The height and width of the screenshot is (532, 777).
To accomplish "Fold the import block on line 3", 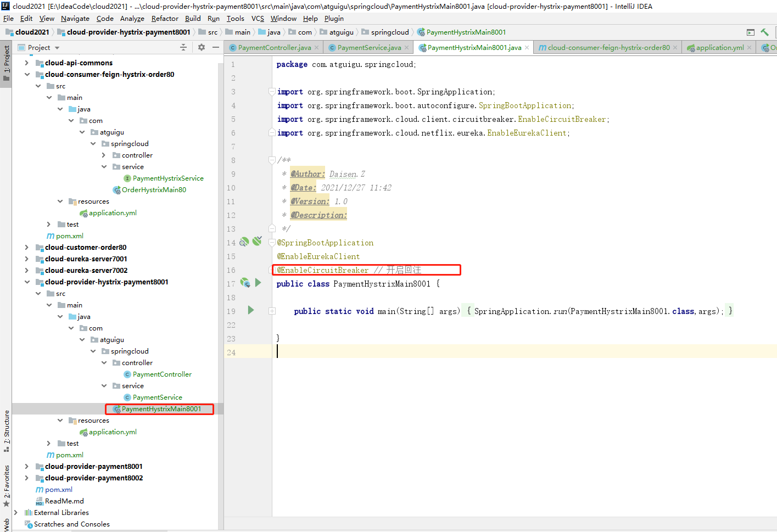I will (272, 91).
